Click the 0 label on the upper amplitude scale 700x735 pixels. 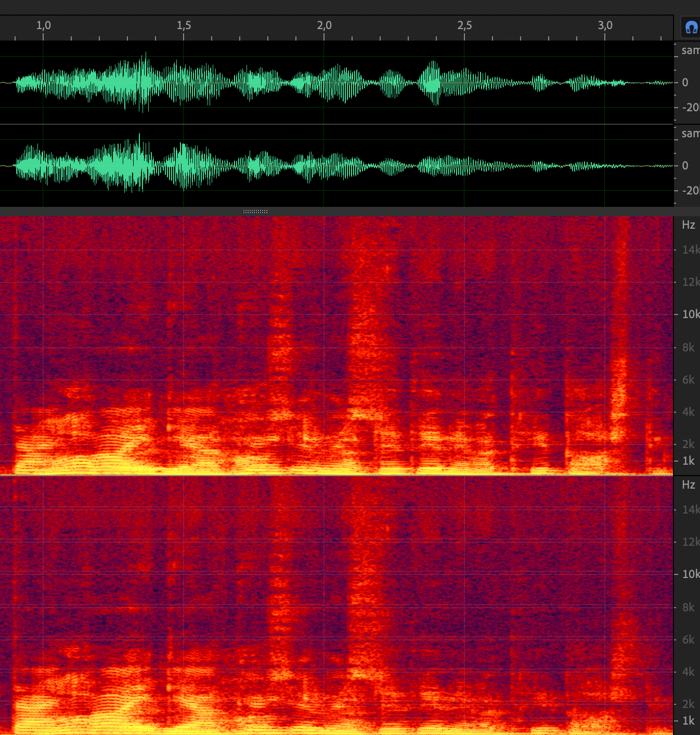tap(685, 83)
